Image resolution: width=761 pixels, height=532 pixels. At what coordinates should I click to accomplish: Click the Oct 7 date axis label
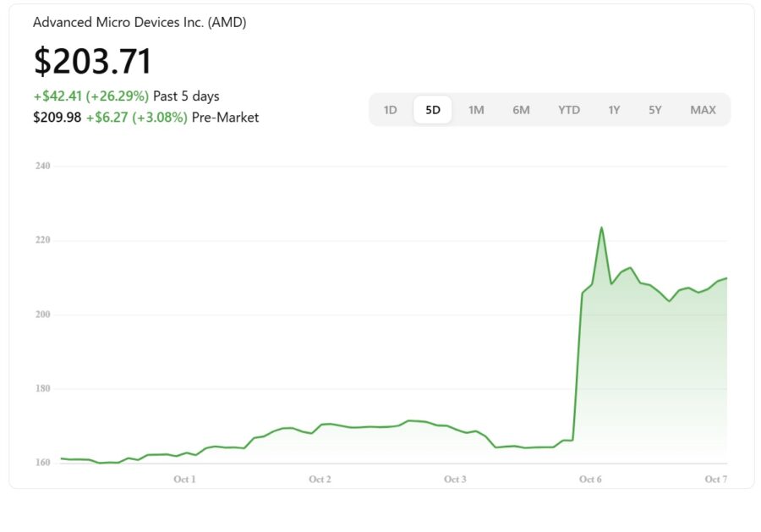(x=715, y=480)
